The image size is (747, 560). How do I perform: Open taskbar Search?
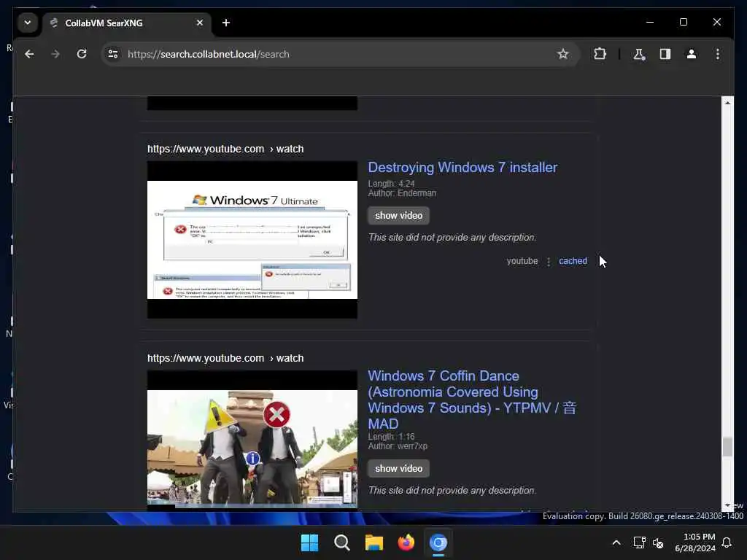click(x=341, y=542)
